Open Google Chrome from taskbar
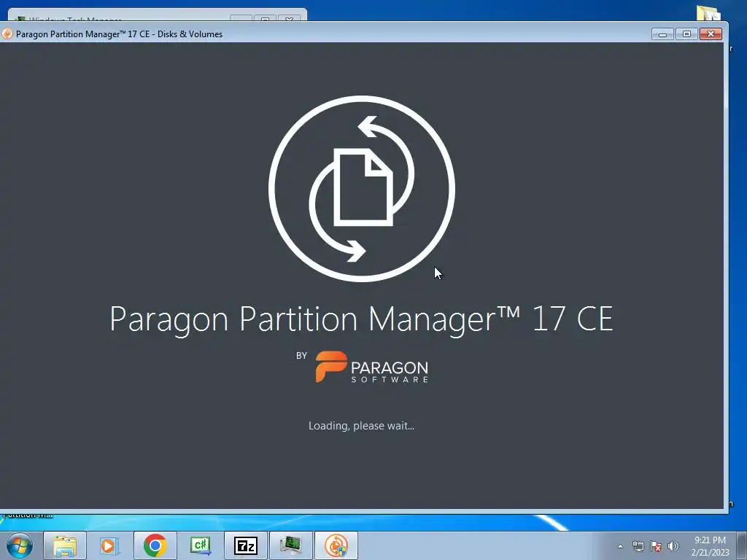747x560 pixels. pyautogui.click(x=155, y=545)
